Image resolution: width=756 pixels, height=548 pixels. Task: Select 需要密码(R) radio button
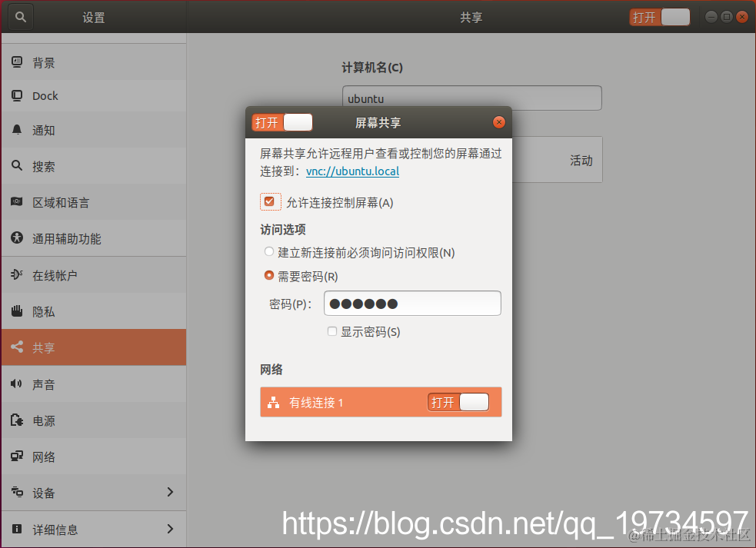click(268, 275)
